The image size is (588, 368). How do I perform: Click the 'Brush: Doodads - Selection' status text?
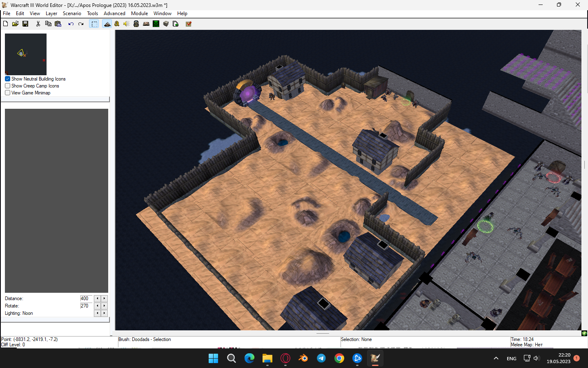(x=145, y=339)
